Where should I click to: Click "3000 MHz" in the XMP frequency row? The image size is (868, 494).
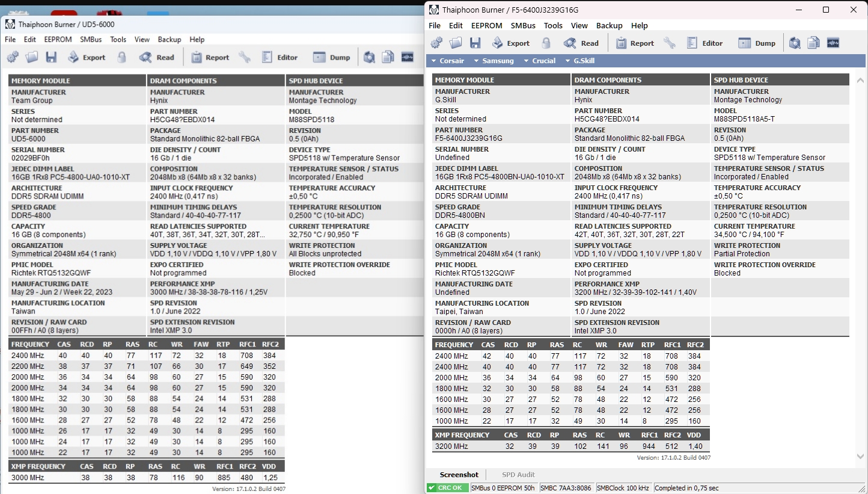[x=28, y=478]
